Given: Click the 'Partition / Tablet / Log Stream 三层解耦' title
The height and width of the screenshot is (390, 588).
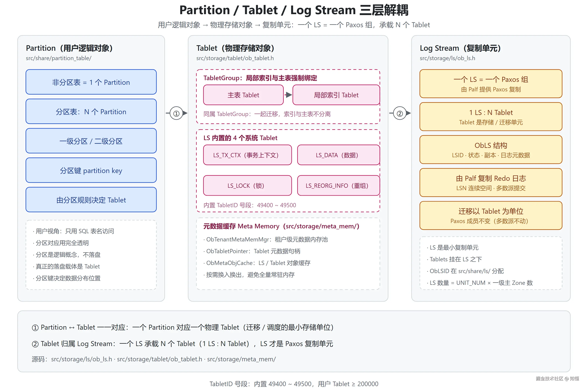Looking at the screenshot, I should [294, 10].
